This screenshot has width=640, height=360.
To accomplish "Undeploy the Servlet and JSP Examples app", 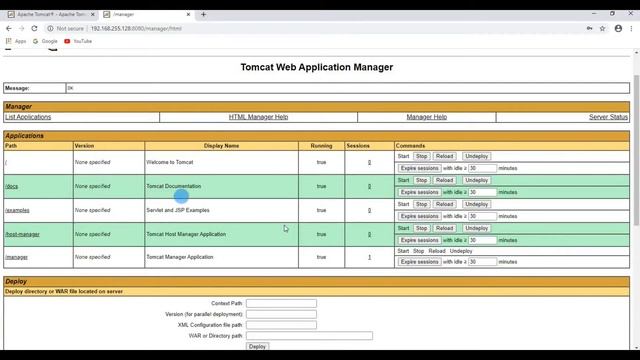I will click(x=476, y=204).
